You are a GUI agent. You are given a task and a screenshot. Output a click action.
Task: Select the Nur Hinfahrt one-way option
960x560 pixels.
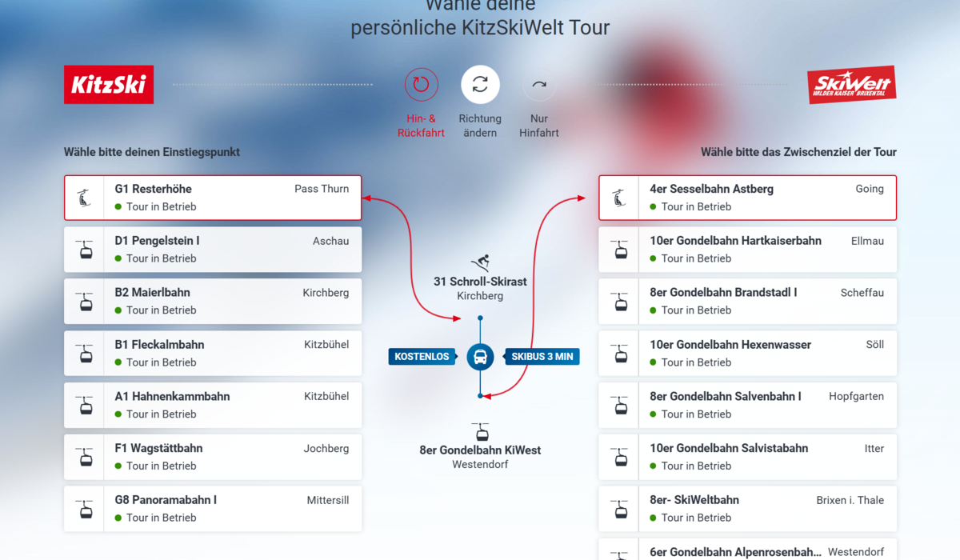click(539, 84)
